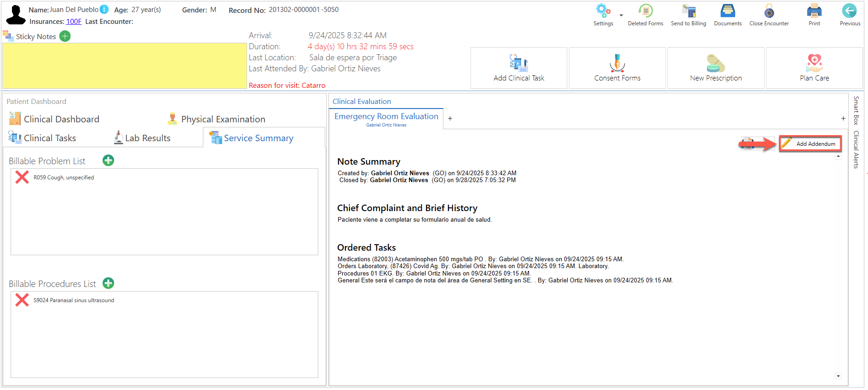Click the Patient Dashboard panel title
Viewport: 868px width, 390px height.
tap(36, 102)
